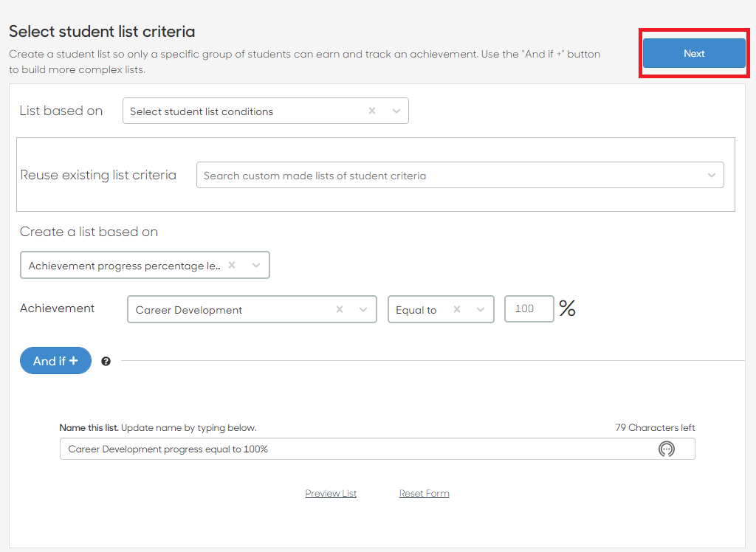Click the Next button
This screenshot has width=756, height=552.
click(x=694, y=53)
